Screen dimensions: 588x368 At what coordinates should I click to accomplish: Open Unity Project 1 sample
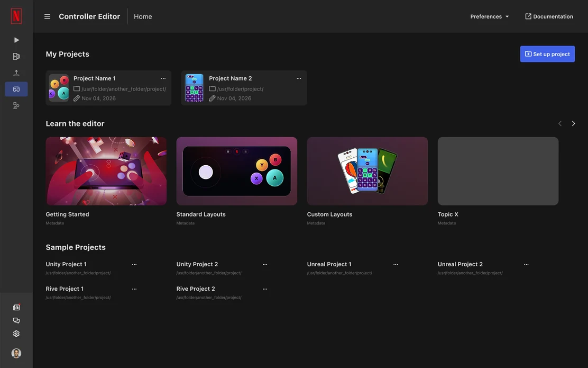[66, 264]
